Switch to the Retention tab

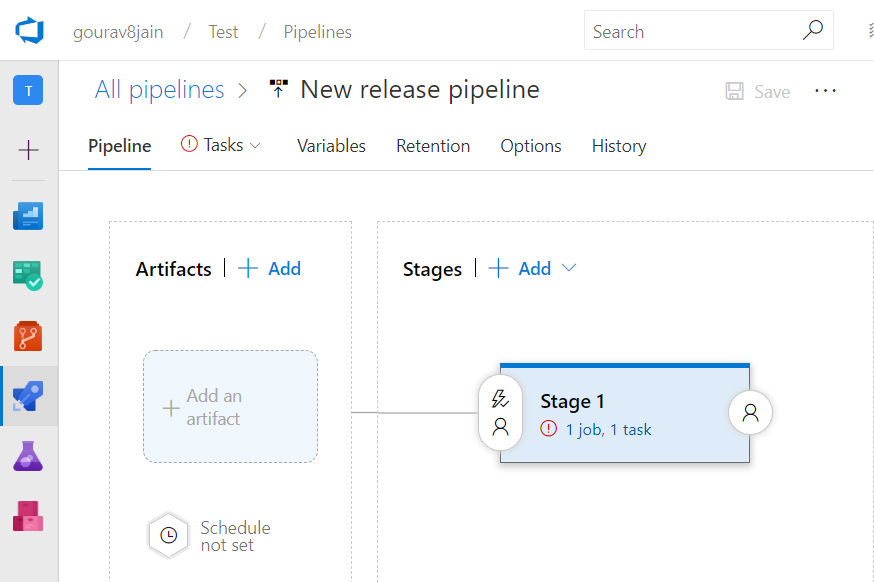(x=433, y=146)
